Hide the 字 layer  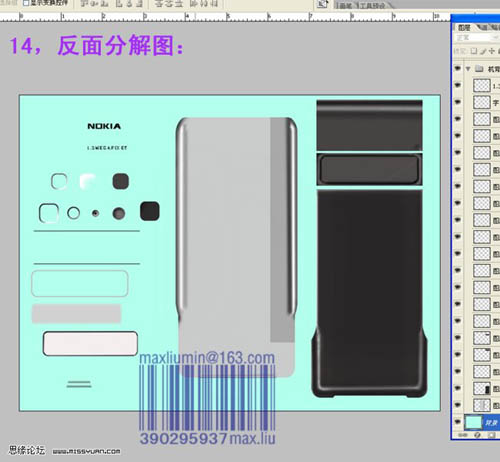(458, 102)
